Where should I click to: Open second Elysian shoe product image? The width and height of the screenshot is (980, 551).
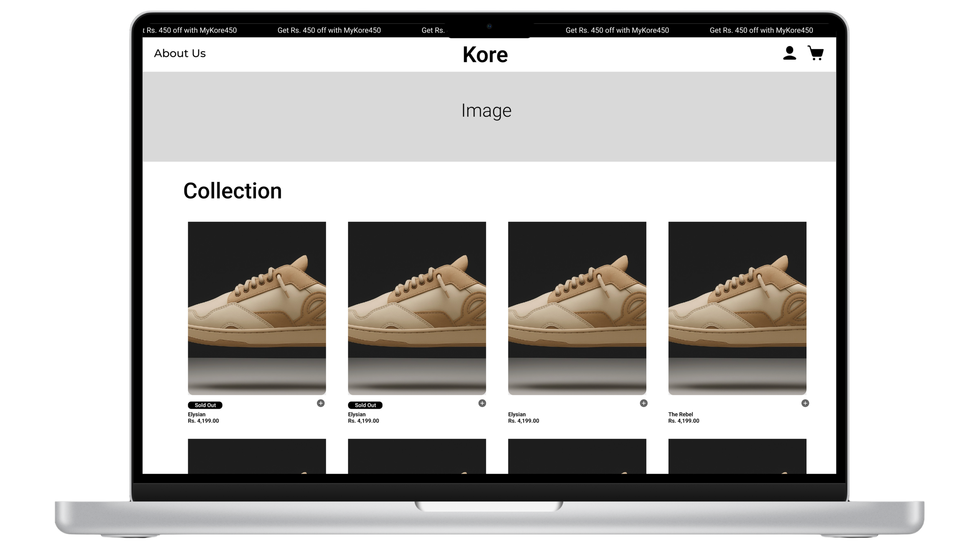[x=417, y=308]
